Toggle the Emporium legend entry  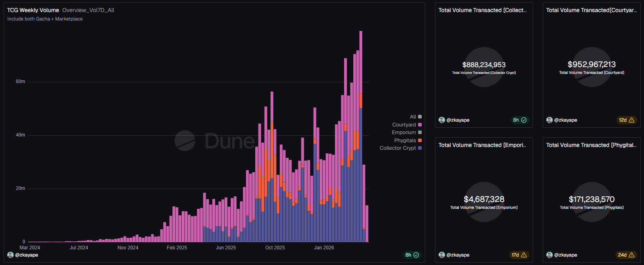pyautogui.click(x=407, y=132)
